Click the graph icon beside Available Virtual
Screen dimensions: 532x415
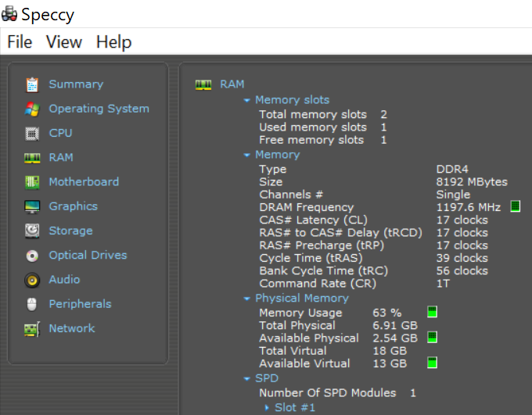point(432,363)
